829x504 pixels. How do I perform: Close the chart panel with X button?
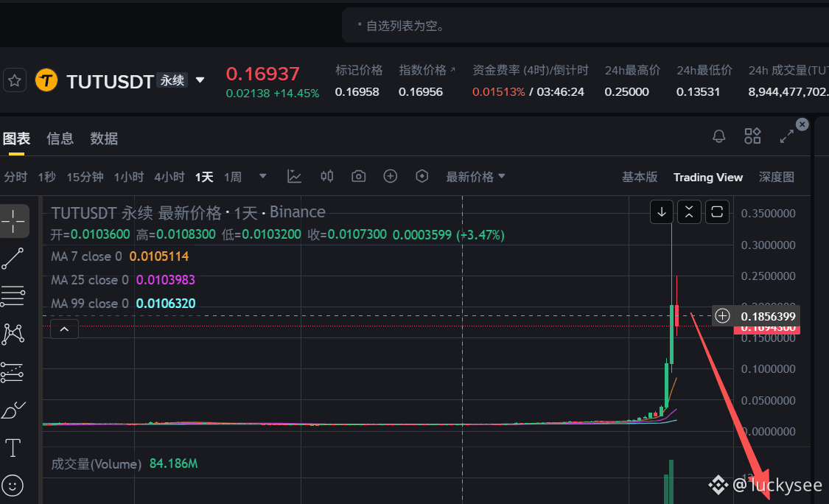pos(802,125)
